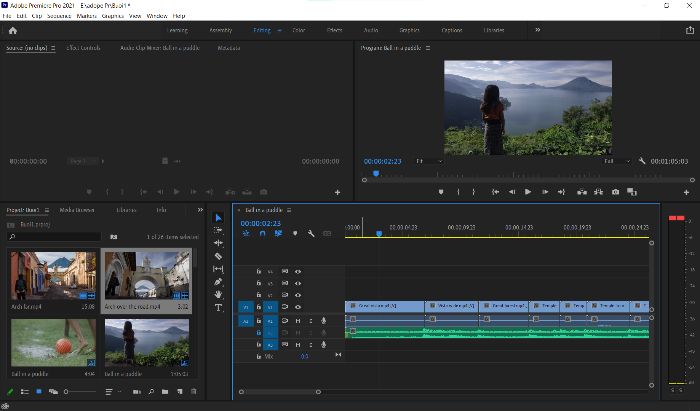Click the Project panel search field

tap(54, 237)
